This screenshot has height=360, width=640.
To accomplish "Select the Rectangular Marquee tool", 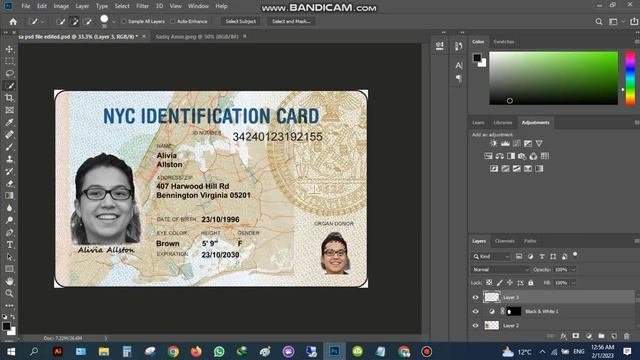I will 9,61.
